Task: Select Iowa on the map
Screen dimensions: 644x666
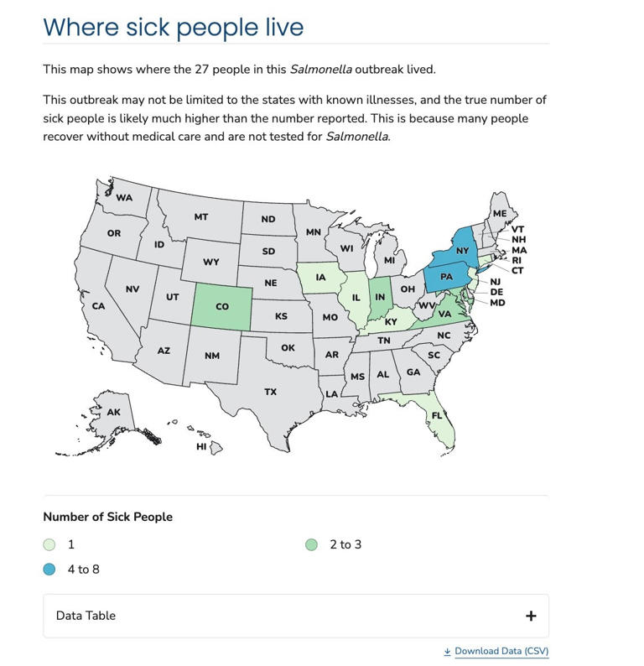Action: tap(320, 278)
